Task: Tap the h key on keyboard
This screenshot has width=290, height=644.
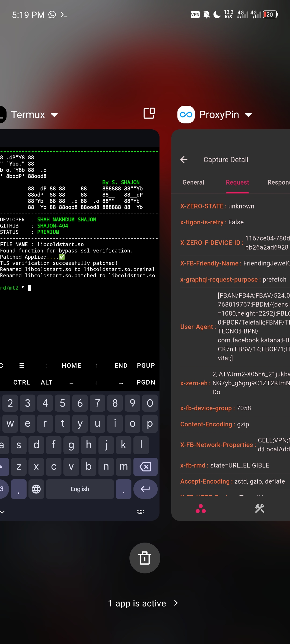Action: click(89, 445)
